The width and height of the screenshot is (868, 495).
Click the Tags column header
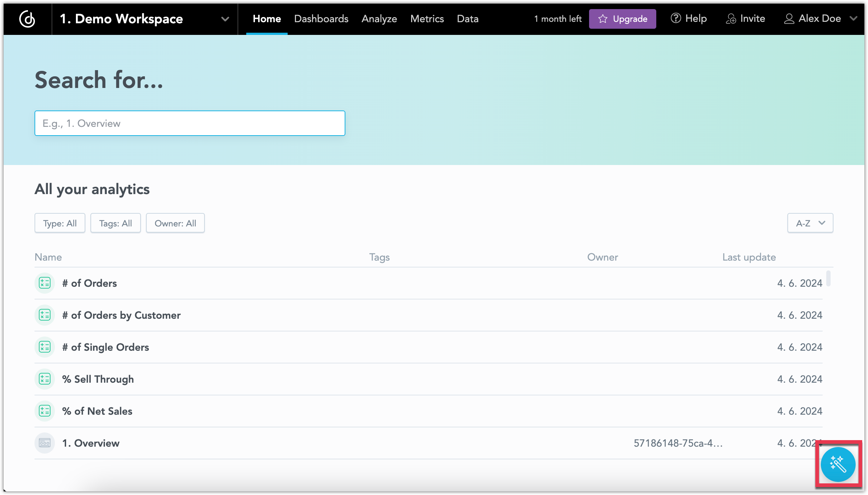point(380,257)
